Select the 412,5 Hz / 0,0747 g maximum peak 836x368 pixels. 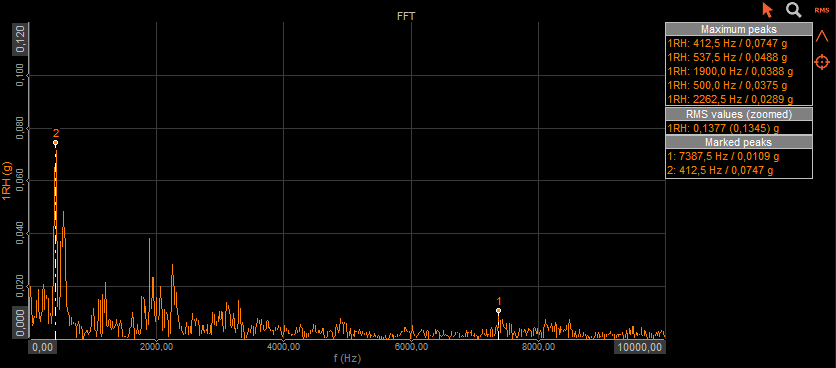coord(738,43)
